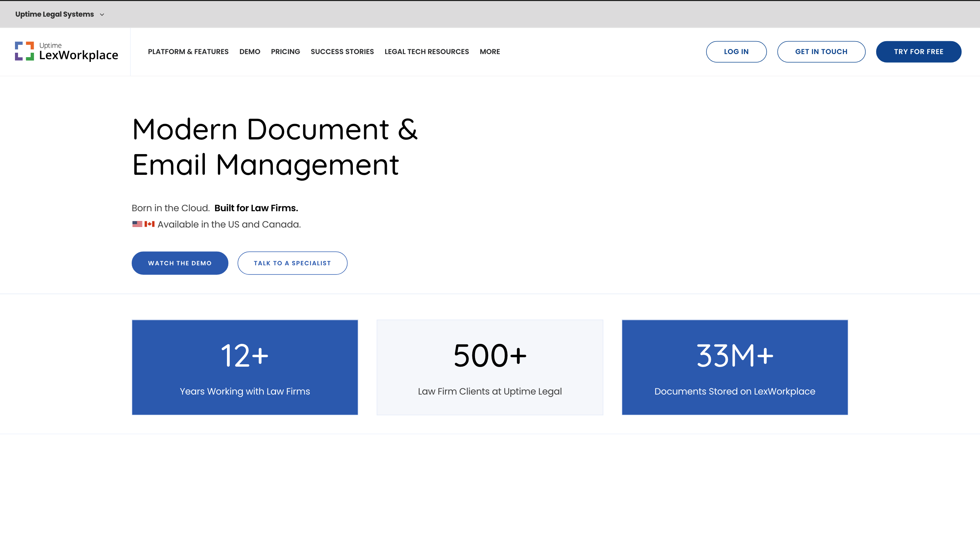Open the Uptime Legal Systems menu label
This screenshot has height=551, width=980.
pyautogui.click(x=54, y=14)
